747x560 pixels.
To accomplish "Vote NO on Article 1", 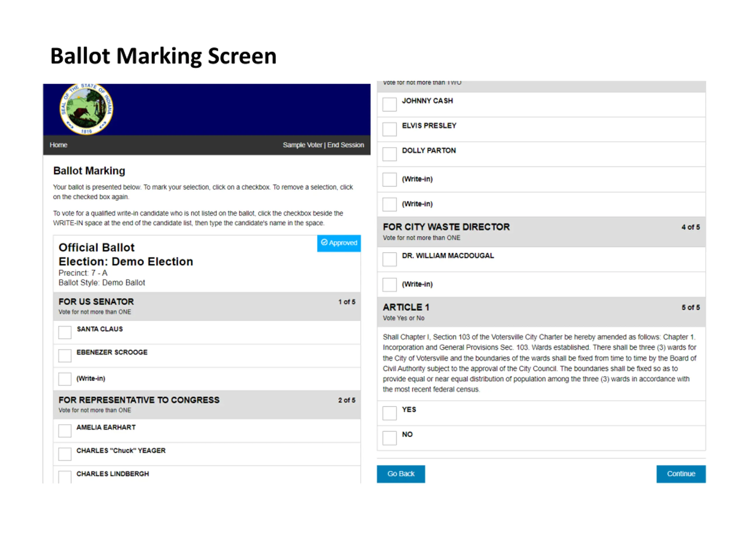I will tap(389, 438).
